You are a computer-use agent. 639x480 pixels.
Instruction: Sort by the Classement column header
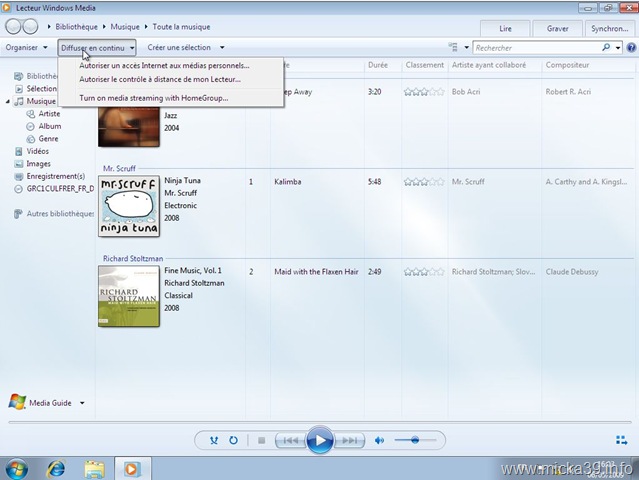pos(425,65)
